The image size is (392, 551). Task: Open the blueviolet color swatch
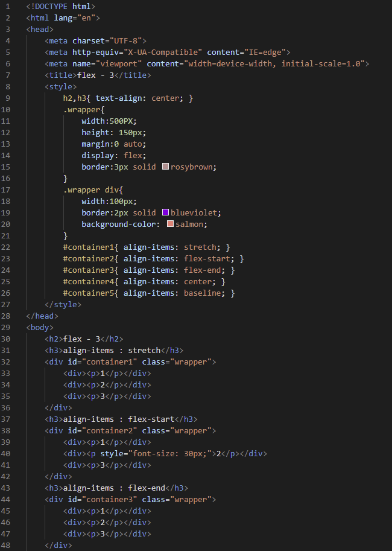[x=165, y=212]
